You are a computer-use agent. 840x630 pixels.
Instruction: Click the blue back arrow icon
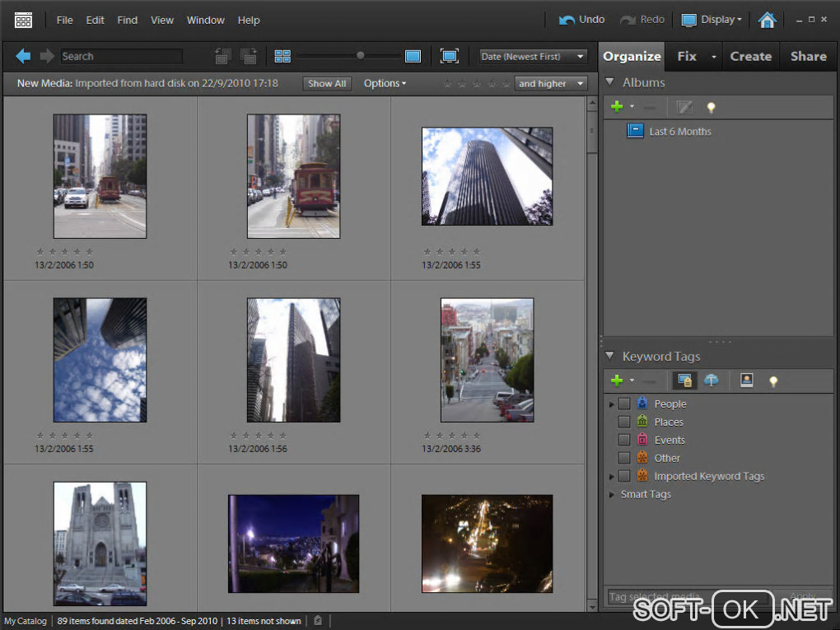pyautogui.click(x=23, y=56)
